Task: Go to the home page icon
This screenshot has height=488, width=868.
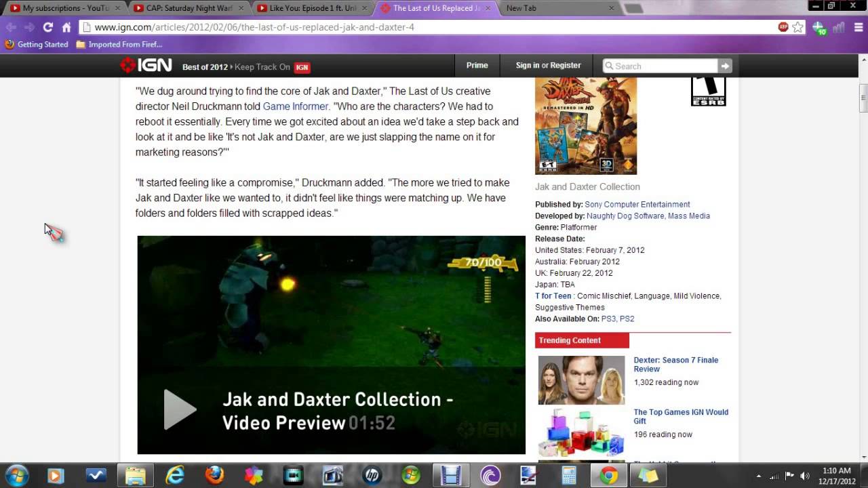Action: pyautogui.click(x=66, y=27)
